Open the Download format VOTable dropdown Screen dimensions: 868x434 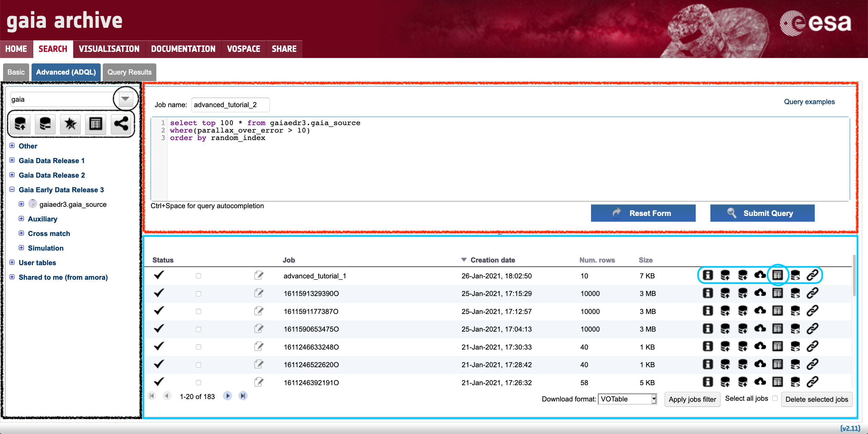click(x=628, y=399)
